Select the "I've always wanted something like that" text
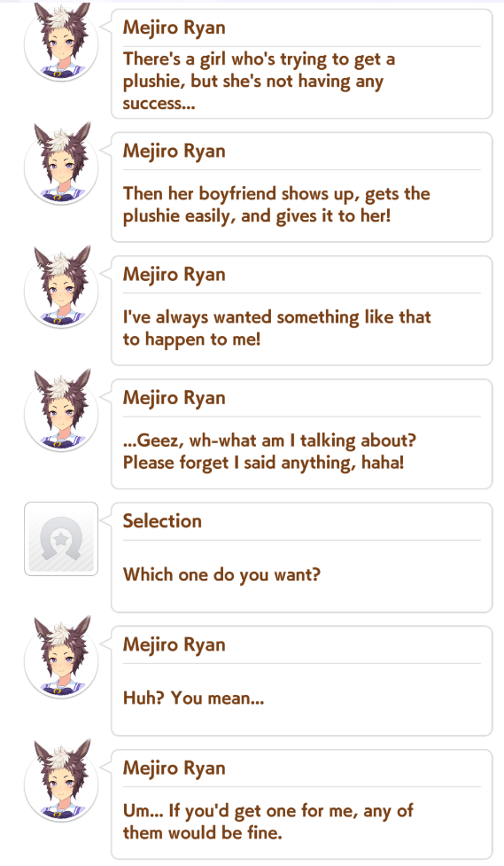The width and height of the screenshot is (504, 866). (277, 328)
